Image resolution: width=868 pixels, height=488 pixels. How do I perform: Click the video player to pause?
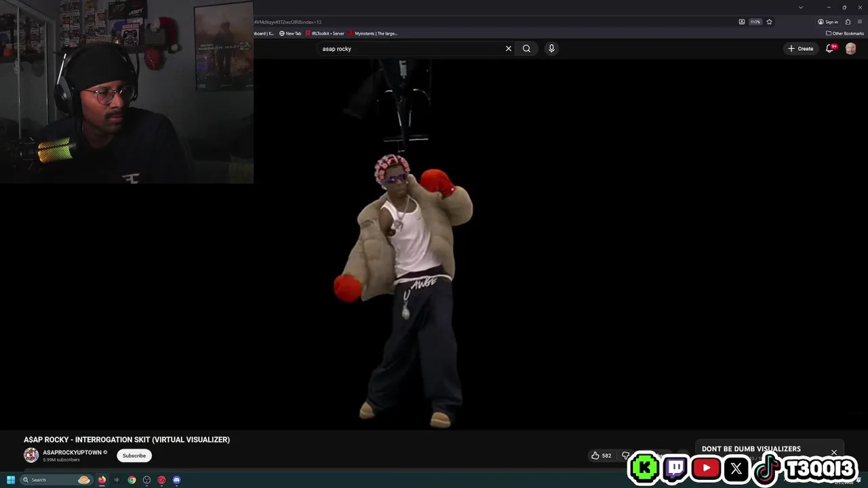click(434, 244)
